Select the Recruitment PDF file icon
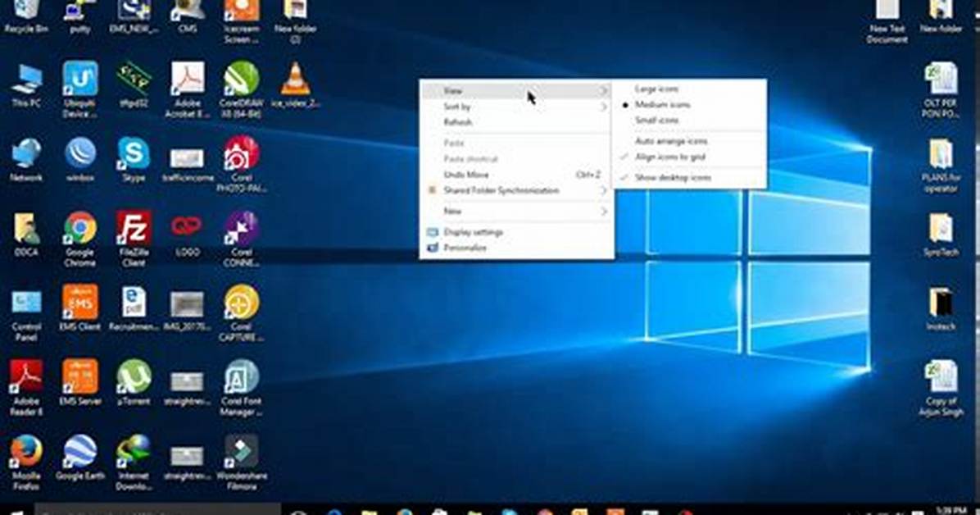This screenshot has width=980, height=515. point(134,308)
